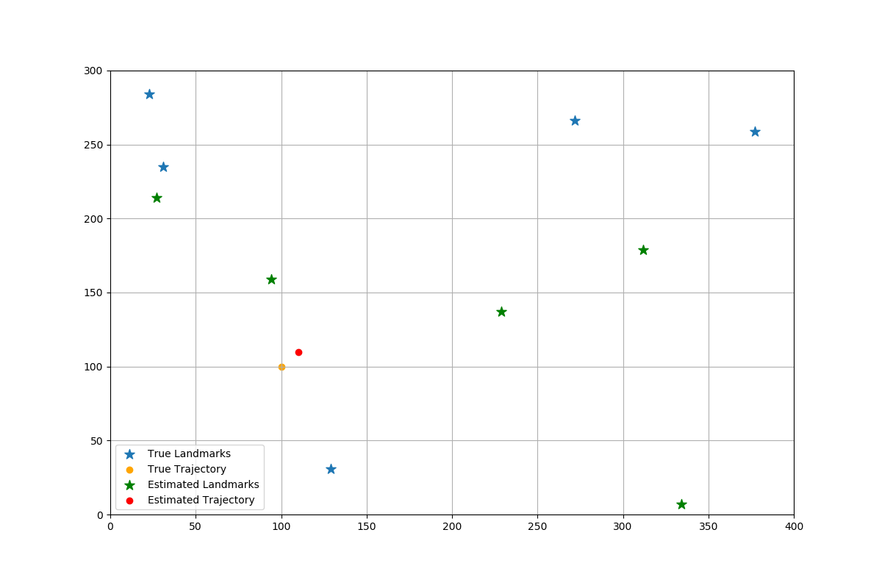Click the 'True Landmarks' legend label
Image resolution: width=882 pixels, height=588 pixels.
(189, 454)
